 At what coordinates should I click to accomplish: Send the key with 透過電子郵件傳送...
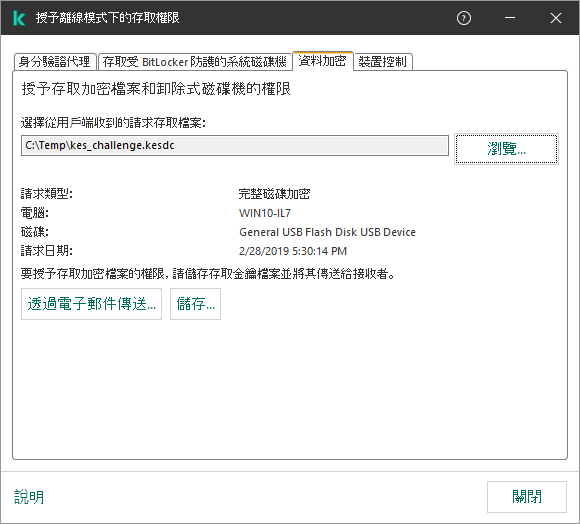point(91,304)
